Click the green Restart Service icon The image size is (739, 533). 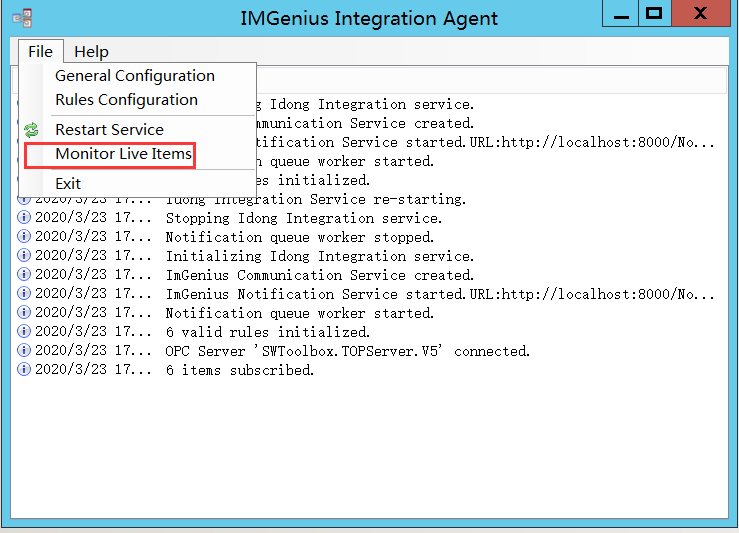pos(32,130)
